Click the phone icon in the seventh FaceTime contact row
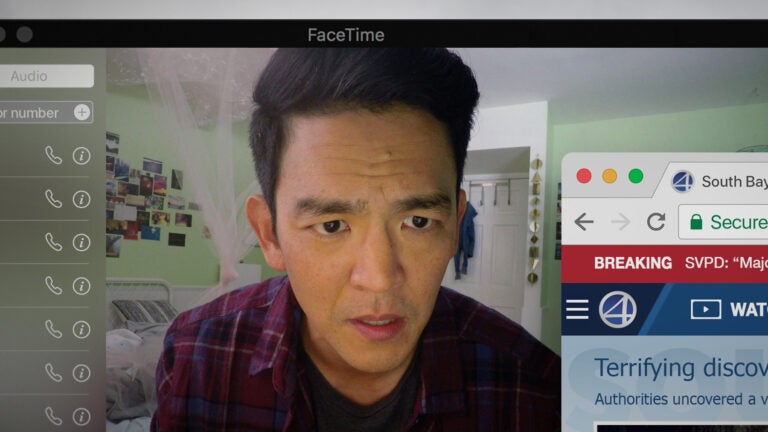Viewport: 768px width, 432px height. [53, 416]
